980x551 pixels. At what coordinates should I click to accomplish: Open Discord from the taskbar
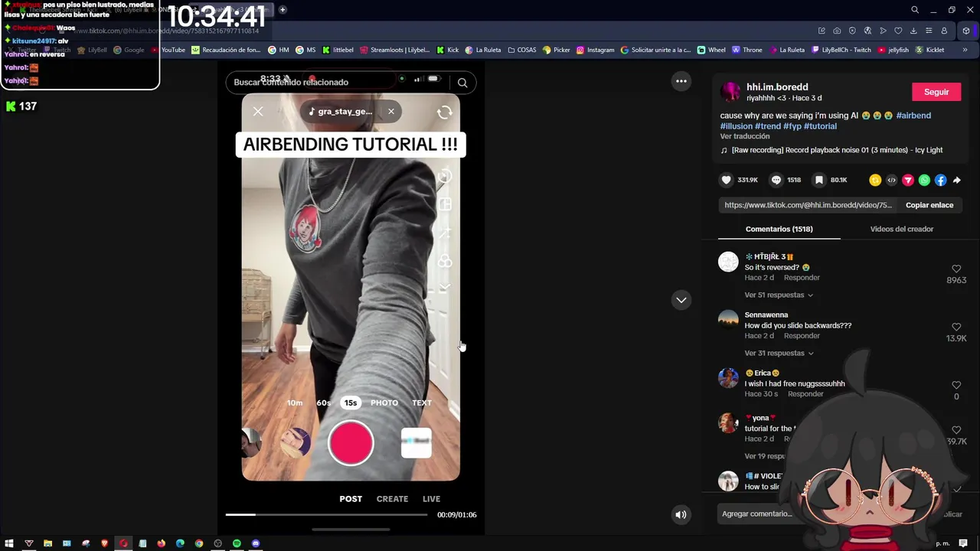coord(256,543)
